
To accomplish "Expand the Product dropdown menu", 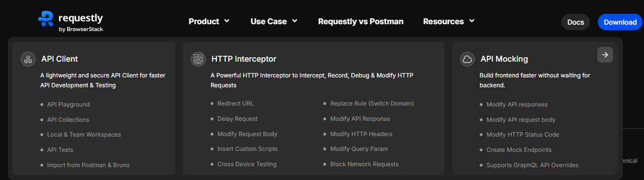I will (x=209, y=21).
